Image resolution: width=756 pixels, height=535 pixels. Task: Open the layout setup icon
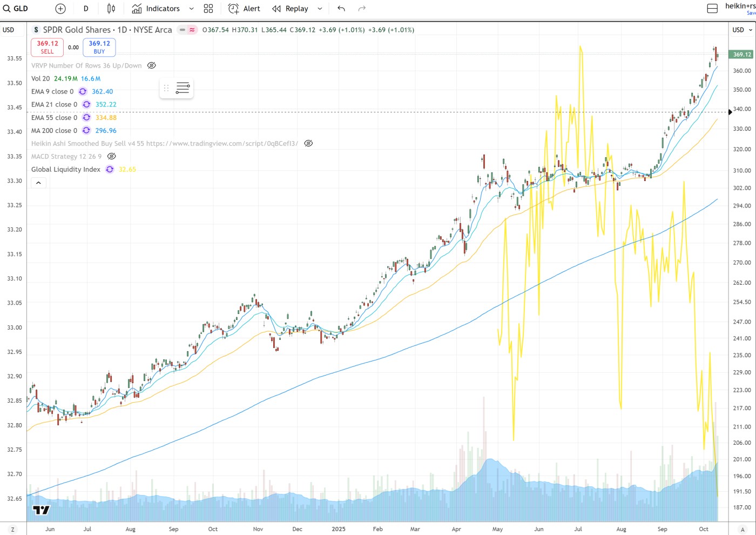coord(712,9)
